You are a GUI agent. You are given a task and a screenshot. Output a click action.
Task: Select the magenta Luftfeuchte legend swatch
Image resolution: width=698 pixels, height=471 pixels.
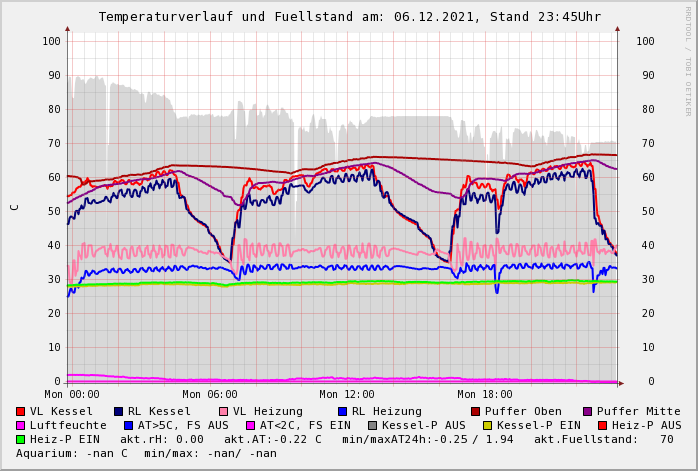21,425
